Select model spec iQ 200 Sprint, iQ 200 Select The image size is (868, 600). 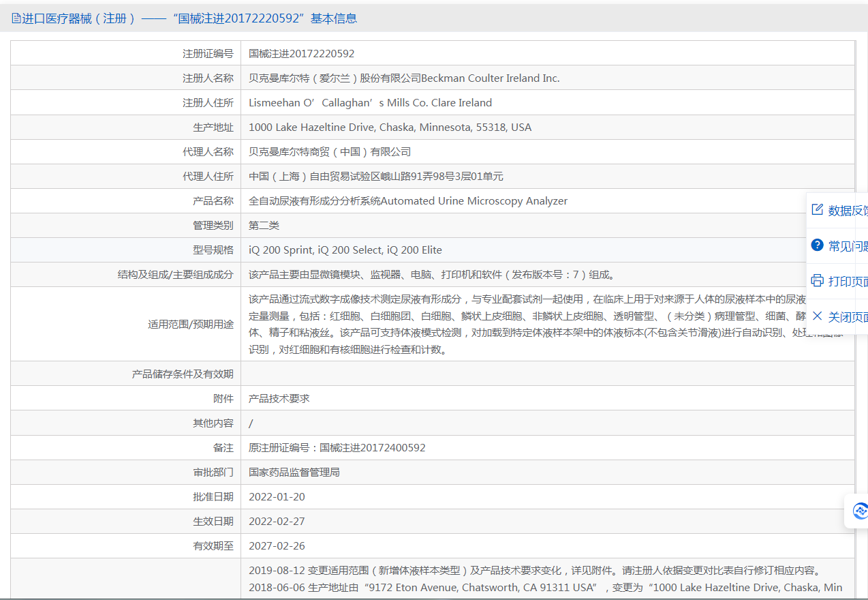(345, 250)
